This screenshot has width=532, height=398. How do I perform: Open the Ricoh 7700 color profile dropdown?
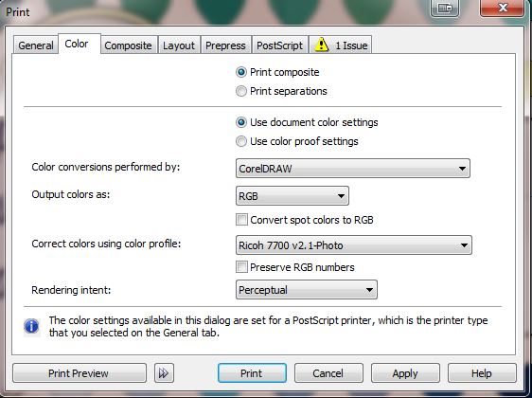(353, 245)
